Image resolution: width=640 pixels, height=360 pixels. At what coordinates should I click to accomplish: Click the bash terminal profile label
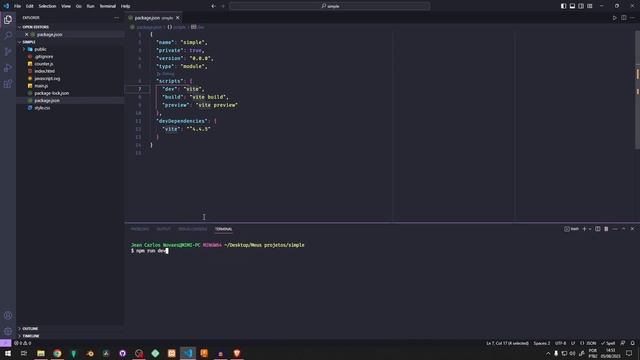click(x=571, y=229)
